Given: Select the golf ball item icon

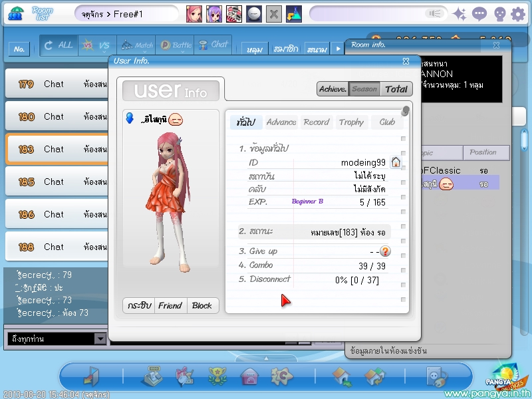Looking at the screenshot, I should [x=254, y=14].
